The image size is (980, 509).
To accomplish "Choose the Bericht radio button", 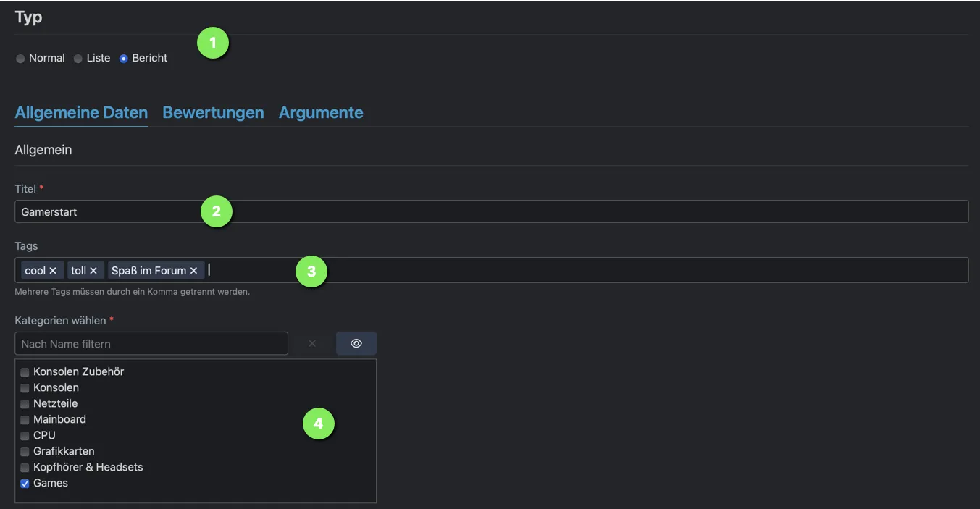I will pos(124,59).
